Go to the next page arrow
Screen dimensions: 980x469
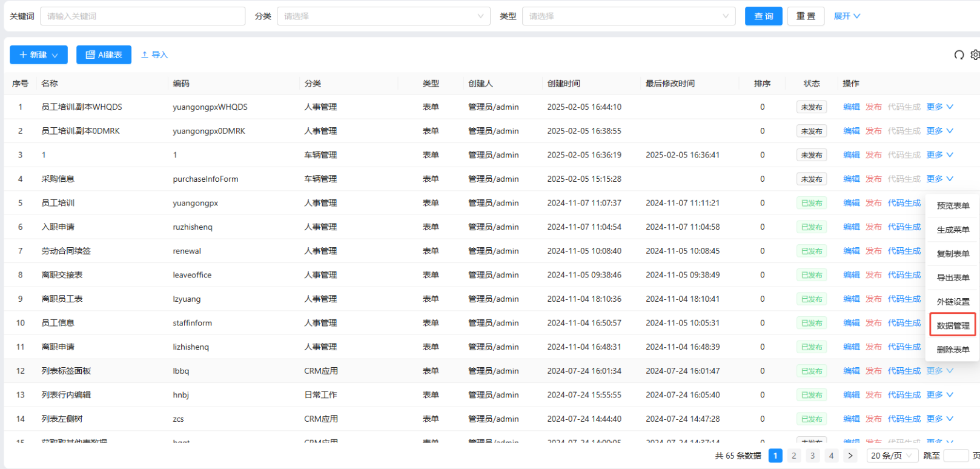pyautogui.click(x=850, y=456)
